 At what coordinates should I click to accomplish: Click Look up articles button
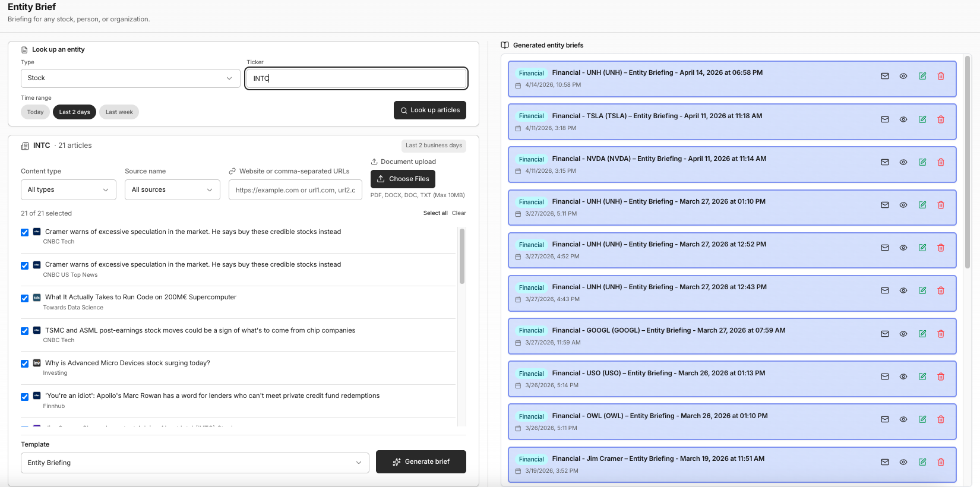click(x=430, y=110)
